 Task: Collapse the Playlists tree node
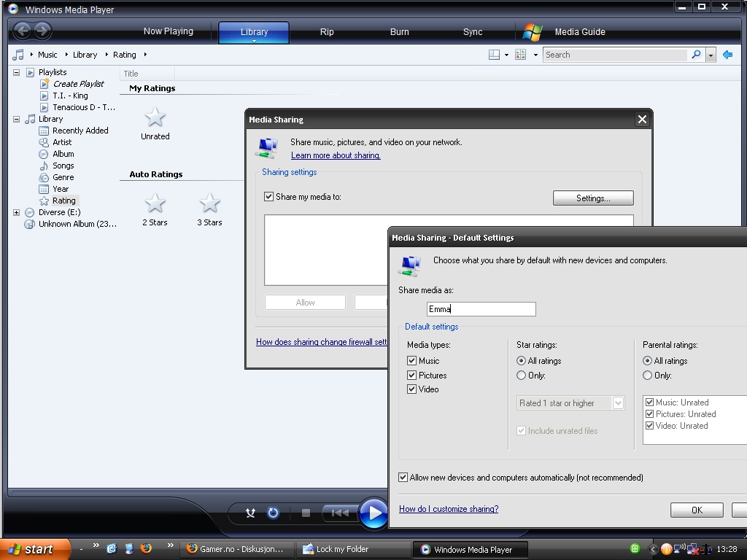click(x=17, y=72)
